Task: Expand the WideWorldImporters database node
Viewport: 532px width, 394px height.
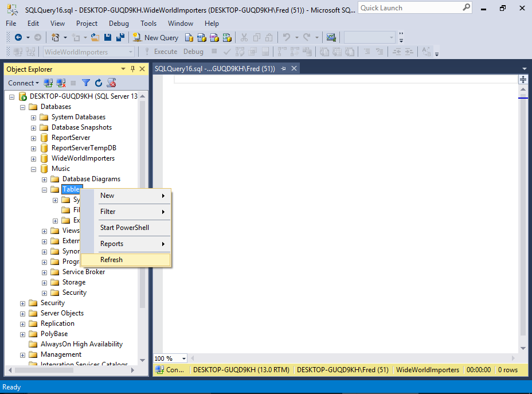Action: pos(34,158)
